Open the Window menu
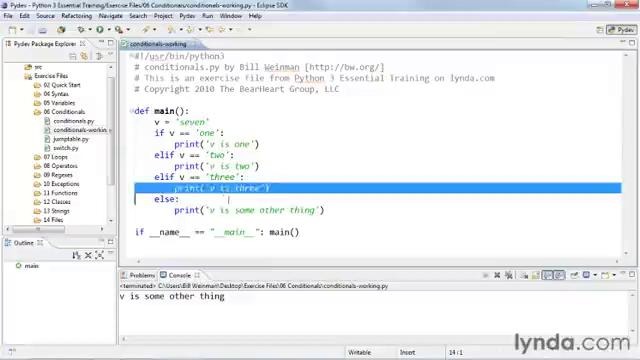Image resolution: width=640 pixels, height=360 pixels. click(231, 16)
